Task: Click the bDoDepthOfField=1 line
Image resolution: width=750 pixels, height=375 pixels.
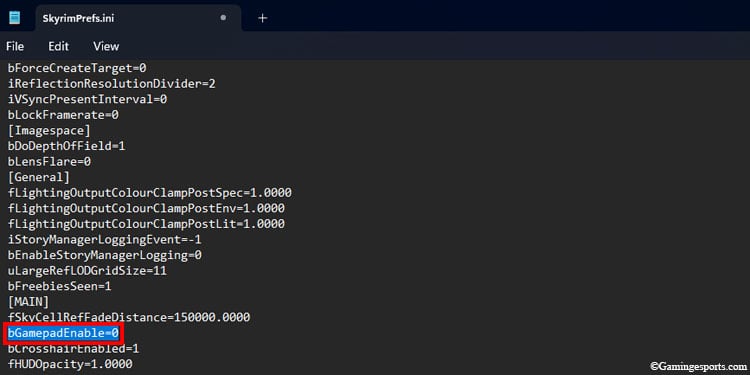Action: (66, 146)
